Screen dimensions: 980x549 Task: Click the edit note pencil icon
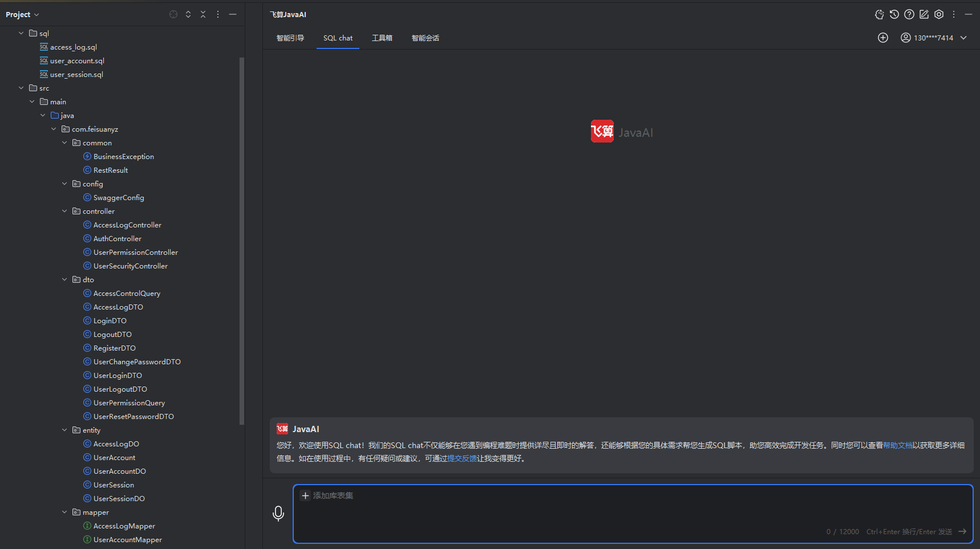924,14
